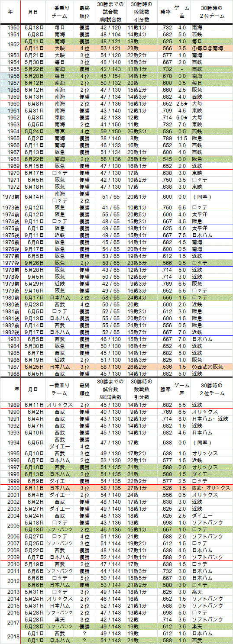Select the "西武・オリックス" cell in 2000
The image size is (233, 644).
[212, 487]
